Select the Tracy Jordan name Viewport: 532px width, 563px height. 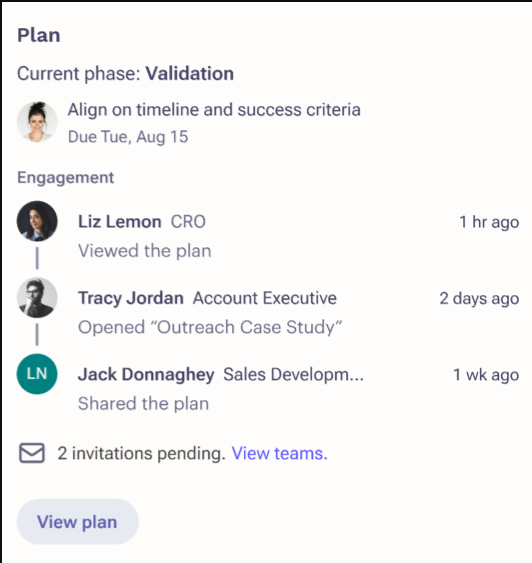pos(131,298)
